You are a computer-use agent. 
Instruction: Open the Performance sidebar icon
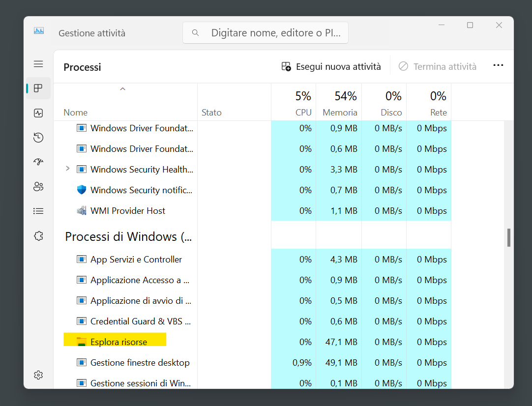38,113
